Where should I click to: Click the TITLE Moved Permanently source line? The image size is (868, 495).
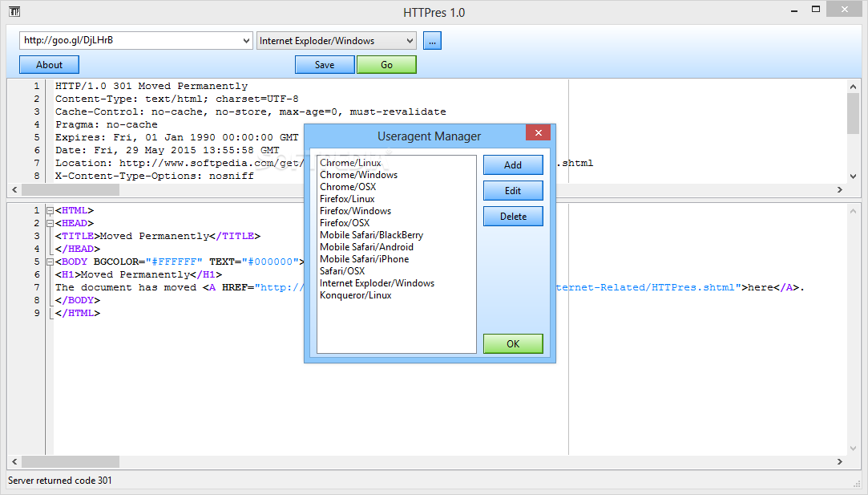(x=158, y=236)
